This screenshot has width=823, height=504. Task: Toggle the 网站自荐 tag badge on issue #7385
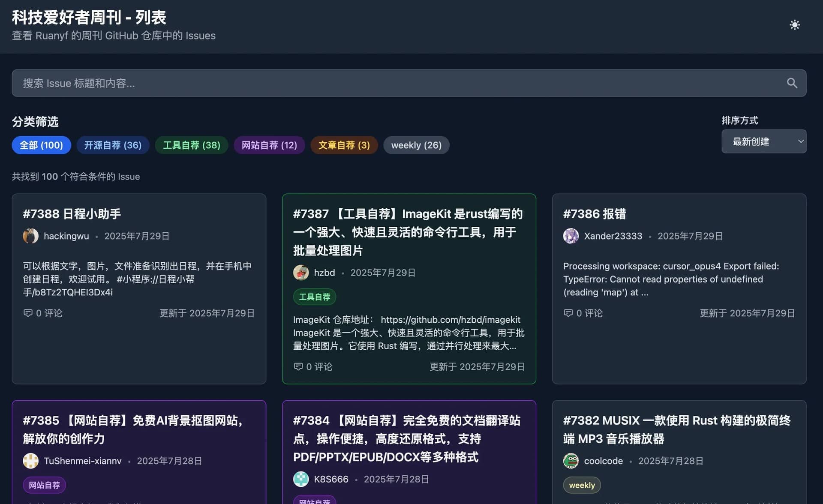coord(44,485)
